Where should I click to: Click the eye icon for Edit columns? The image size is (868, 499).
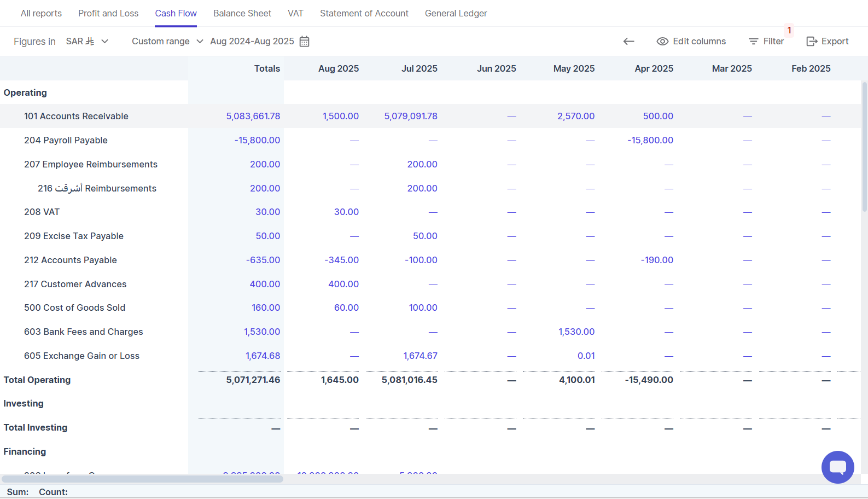tap(662, 42)
